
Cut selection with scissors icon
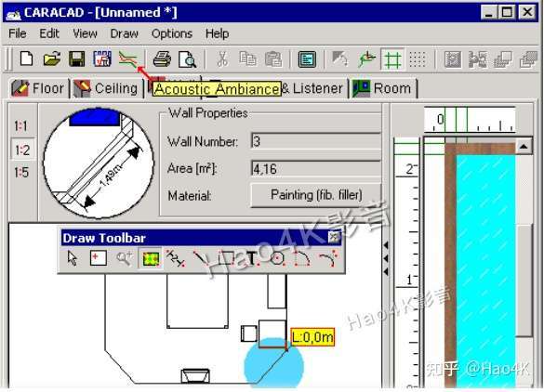coord(222,59)
